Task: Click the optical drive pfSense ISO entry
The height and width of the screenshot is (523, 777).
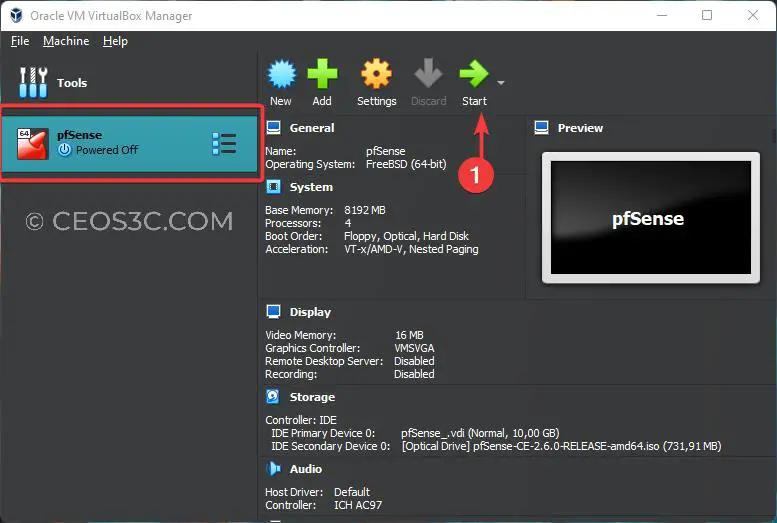Action: [561, 446]
